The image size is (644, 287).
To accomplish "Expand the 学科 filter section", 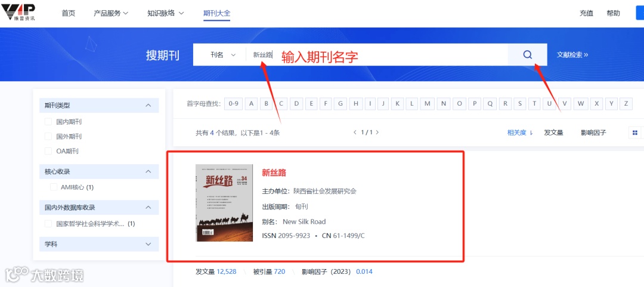I will point(148,244).
